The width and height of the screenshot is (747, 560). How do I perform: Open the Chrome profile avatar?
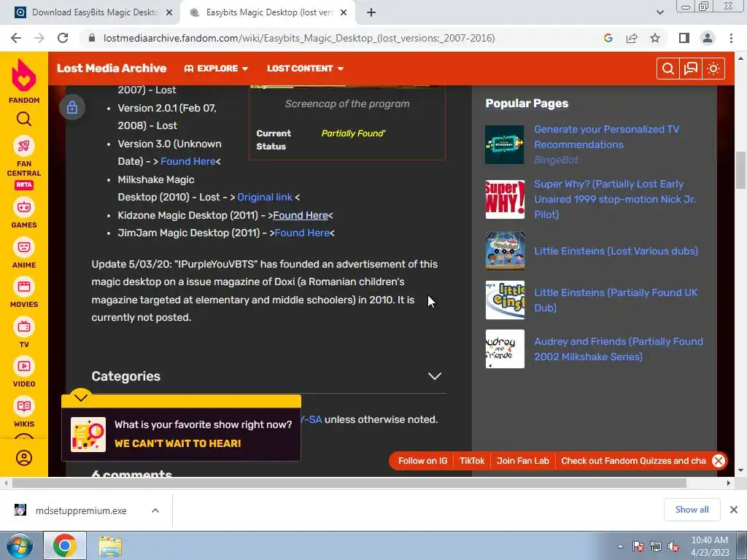708,38
